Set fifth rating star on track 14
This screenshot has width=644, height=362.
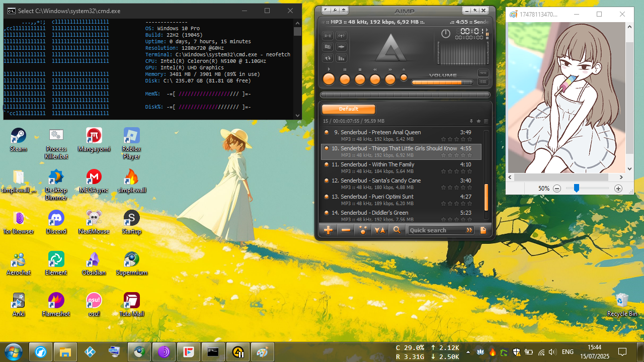point(469,220)
